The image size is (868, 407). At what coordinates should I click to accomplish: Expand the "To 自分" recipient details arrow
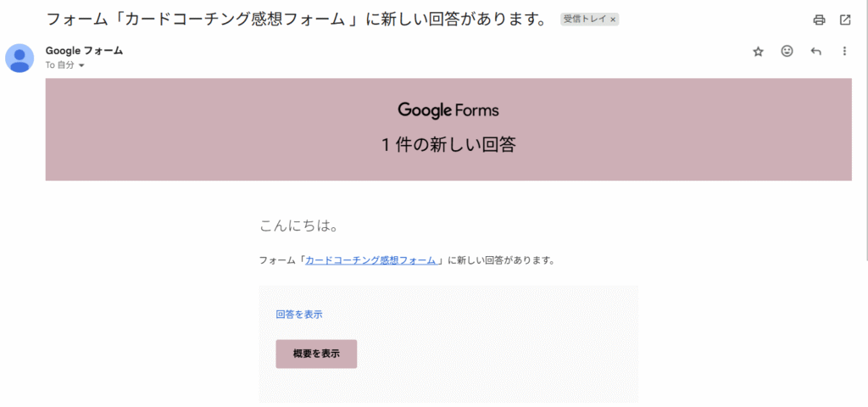point(81,65)
